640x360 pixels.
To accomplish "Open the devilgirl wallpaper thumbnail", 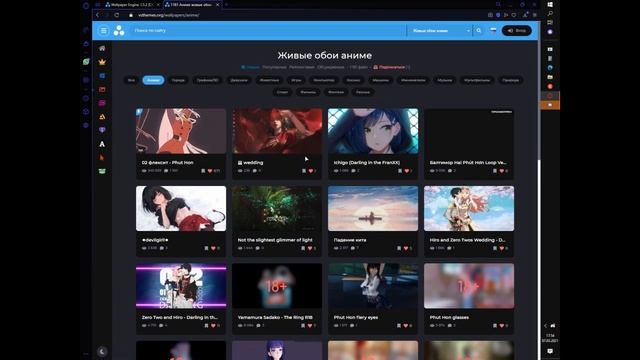I will coord(181,209).
